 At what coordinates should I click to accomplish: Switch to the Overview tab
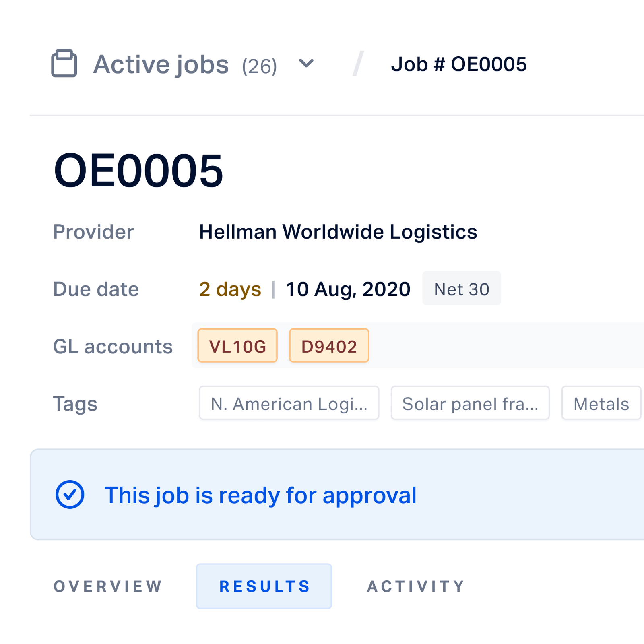[108, 586]
